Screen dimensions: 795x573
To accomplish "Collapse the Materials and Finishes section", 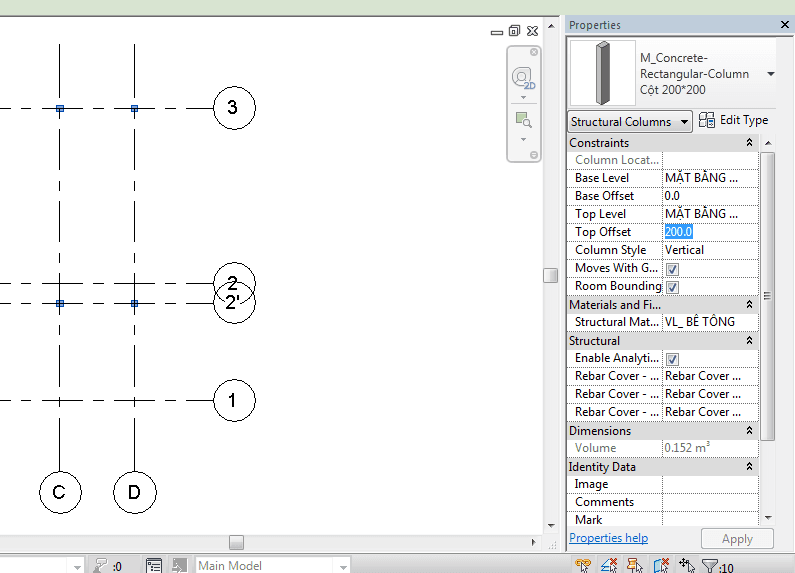I will click(x=749, y=304).
